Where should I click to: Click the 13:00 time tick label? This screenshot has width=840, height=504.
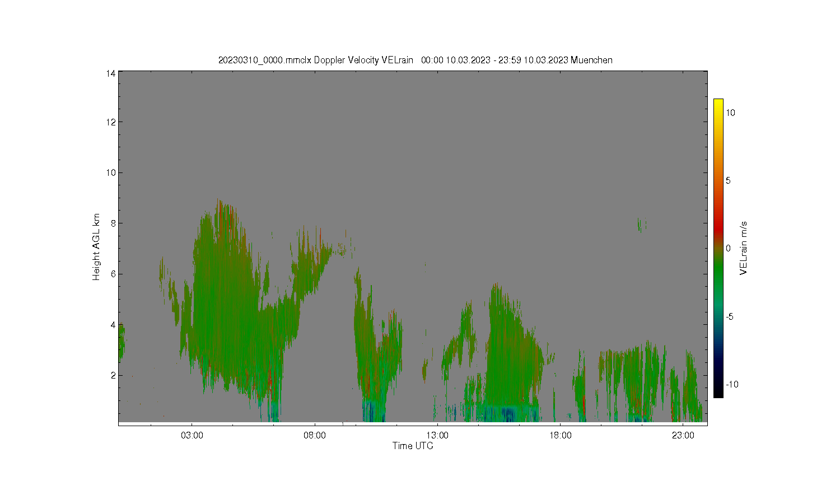pyautogui.click(x=437, y=435)
